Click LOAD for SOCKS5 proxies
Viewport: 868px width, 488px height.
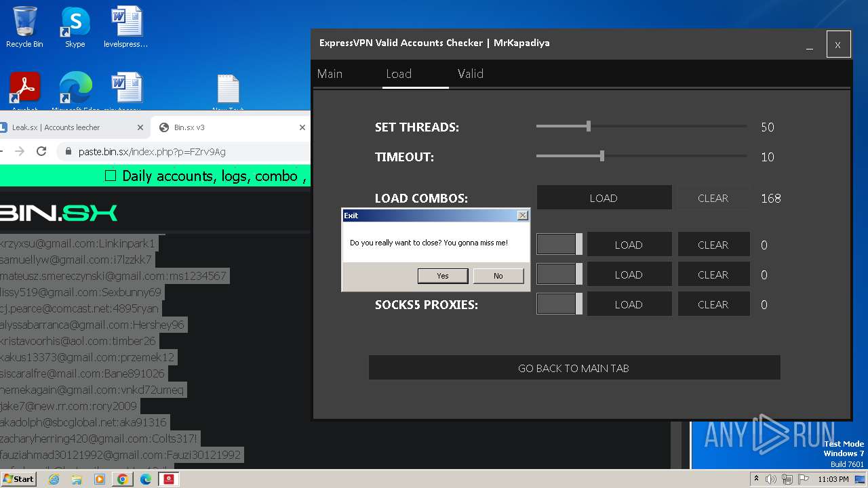(x=629, y=304)
